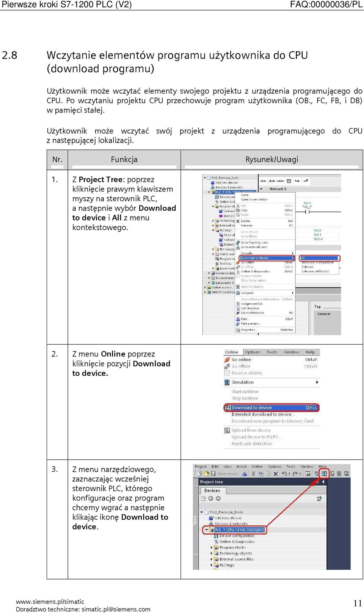The image size is (364, 613).
Task: Click the Download to device toolbar icon
Action: 325,473
